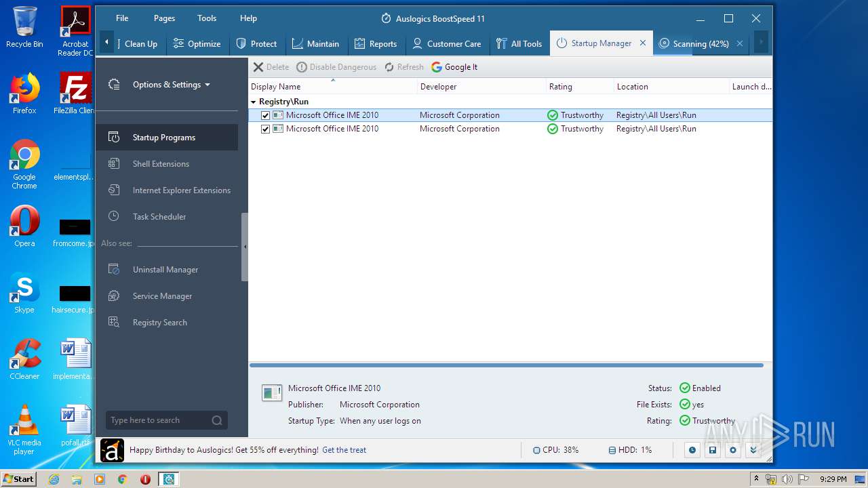This screenshot has height=488, width=868.
Task: Switch to Clean Up tab
Action: [140, 43]
